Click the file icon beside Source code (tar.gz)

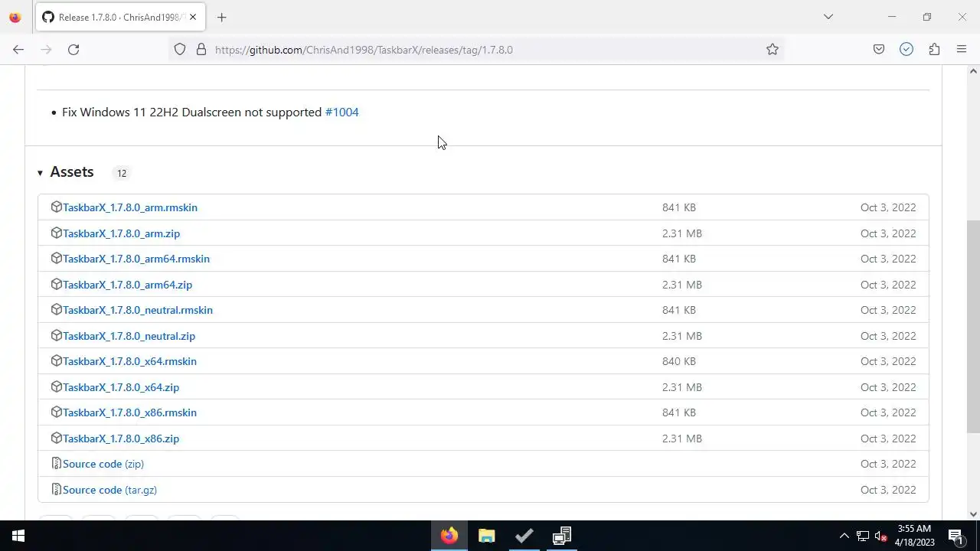click(56, 489)
